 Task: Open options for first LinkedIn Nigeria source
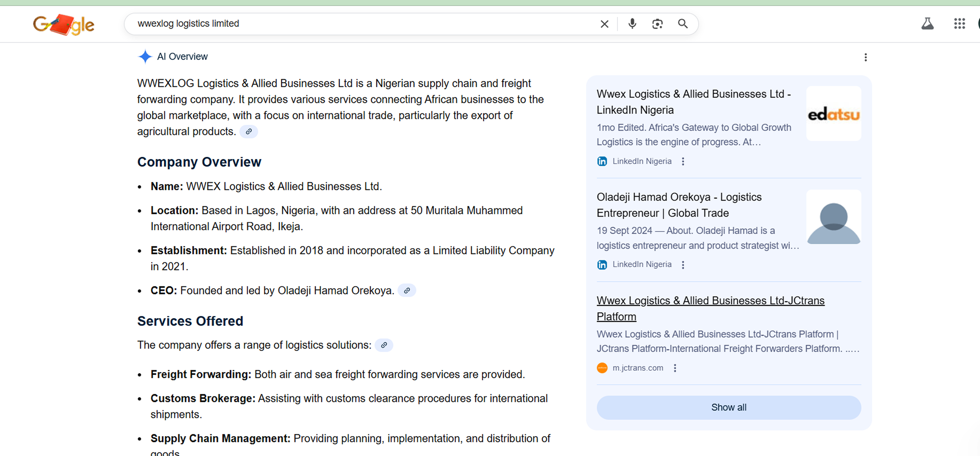click(x=683, y=161)
